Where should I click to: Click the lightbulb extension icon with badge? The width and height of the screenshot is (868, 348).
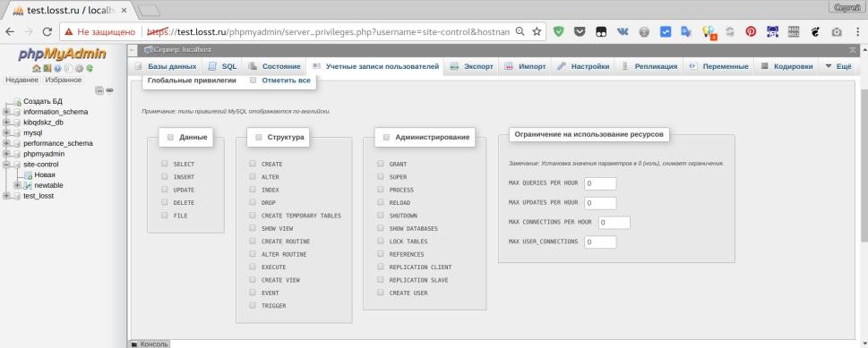pos(709,32)
